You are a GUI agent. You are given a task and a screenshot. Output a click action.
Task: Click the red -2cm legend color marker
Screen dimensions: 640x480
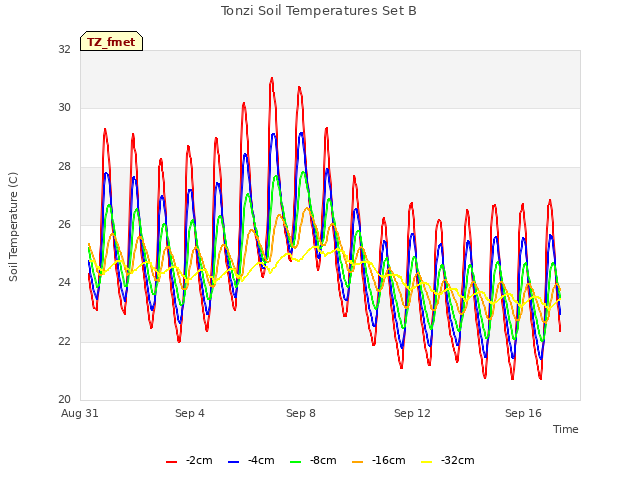click(x=171, y=462)
